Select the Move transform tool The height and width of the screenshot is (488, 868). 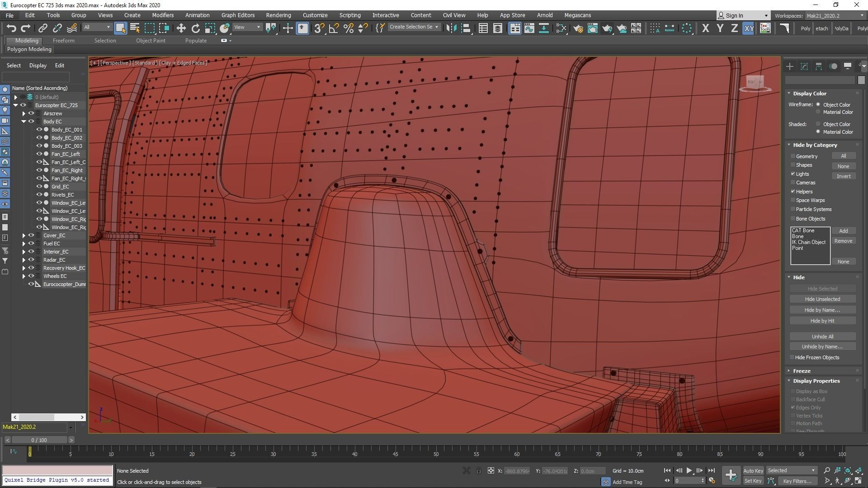[x=181, y=28]
